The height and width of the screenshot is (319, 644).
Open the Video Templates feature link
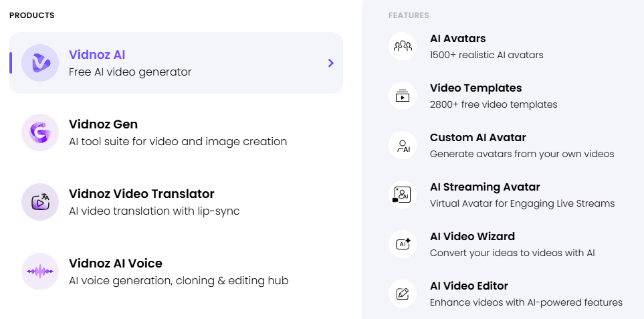pyautogui.click(x=476, y=88)
